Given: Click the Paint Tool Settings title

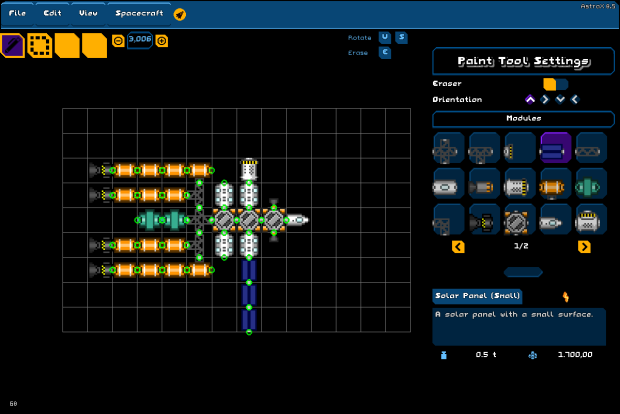Looking at the screenshot, I should tap(524, 61).
